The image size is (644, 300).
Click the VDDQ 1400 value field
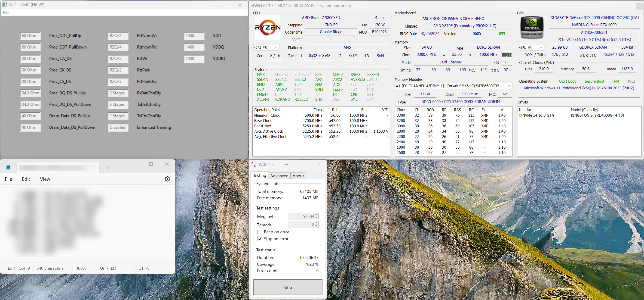pos(194,47)
